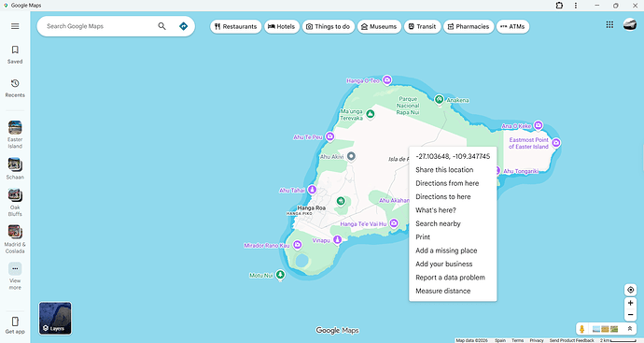
Task: Open the hamburger main menu
Action: pos(15,26)
